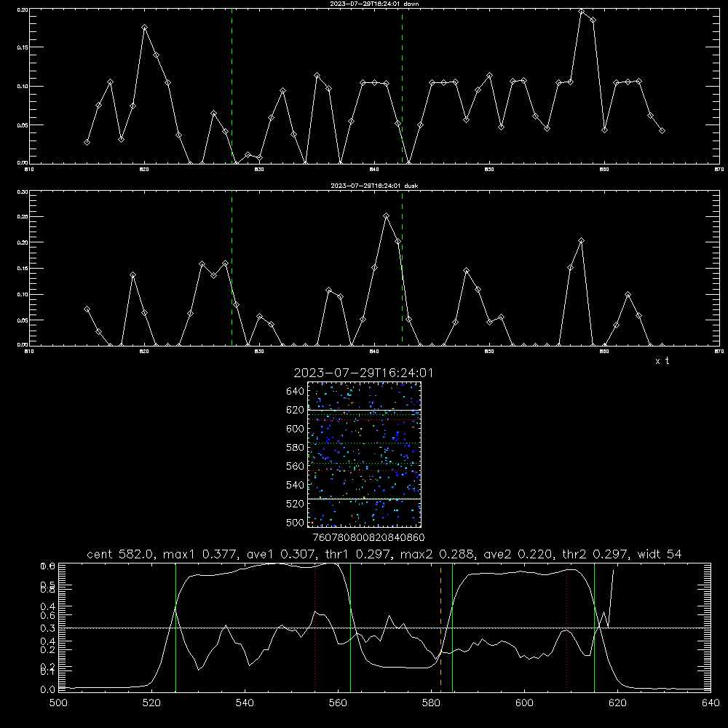Select the 870 x-axis label under dawn plot

coord(719,170)
